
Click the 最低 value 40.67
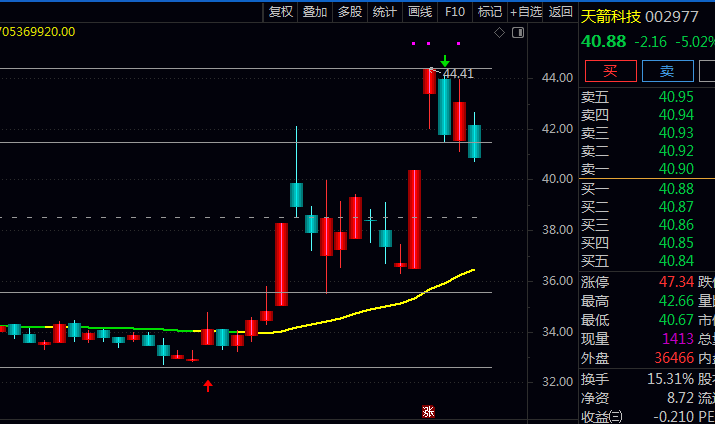676,320
